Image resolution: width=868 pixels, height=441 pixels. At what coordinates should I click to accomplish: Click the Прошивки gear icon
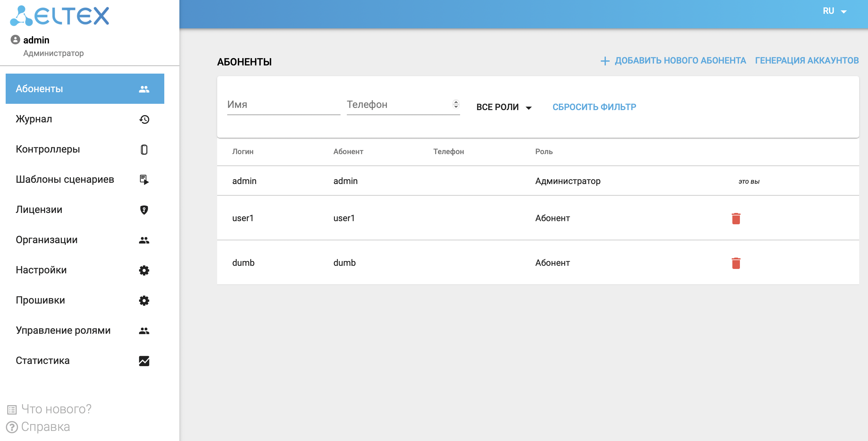[x=144, y=300]
